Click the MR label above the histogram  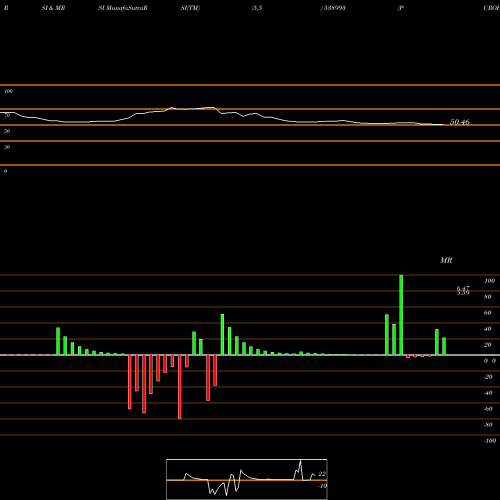click(446, 260)
